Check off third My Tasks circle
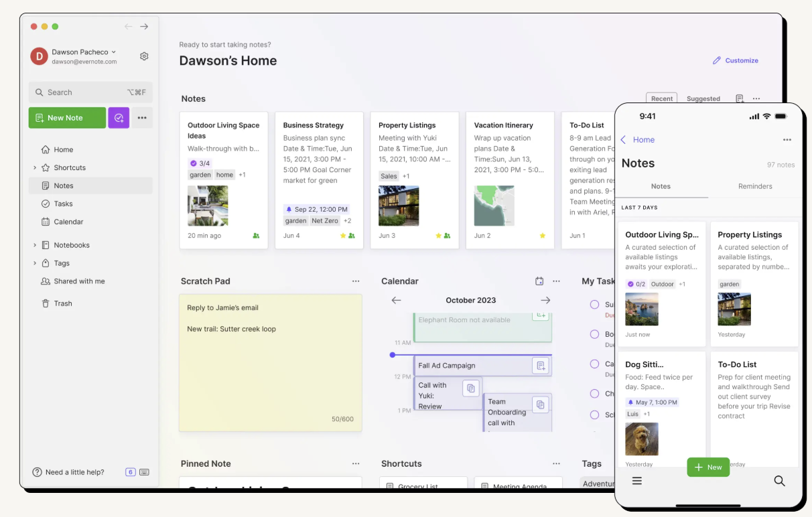This screenshot has height=517, width=812. click(594, 364)
